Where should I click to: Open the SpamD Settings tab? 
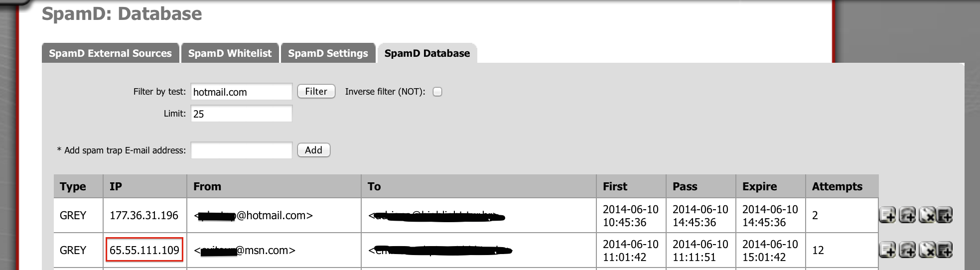click(x=328, y=53)
